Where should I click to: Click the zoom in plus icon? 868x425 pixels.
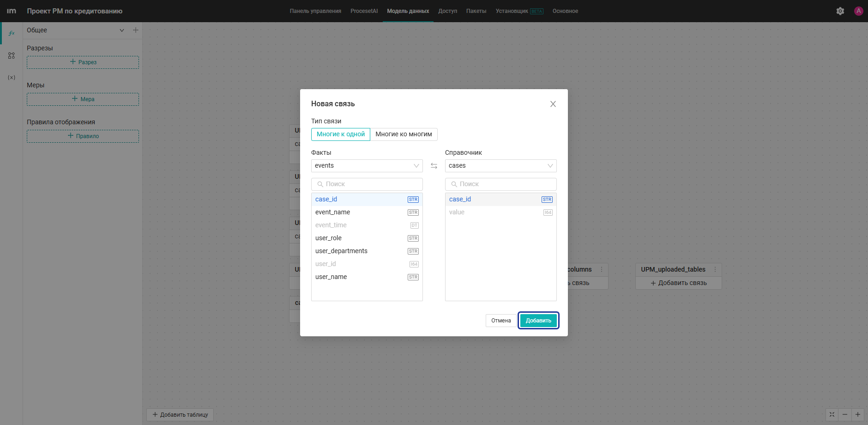[x=858, y=414]
